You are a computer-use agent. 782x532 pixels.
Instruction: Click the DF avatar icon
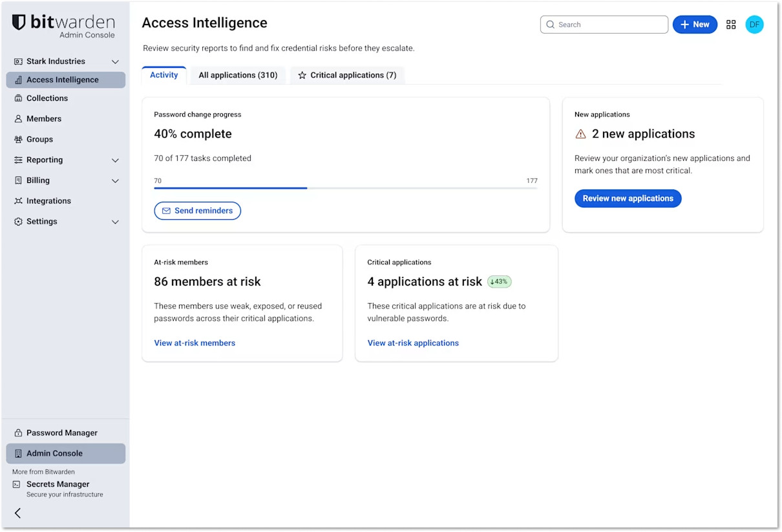tap(754, 24)
